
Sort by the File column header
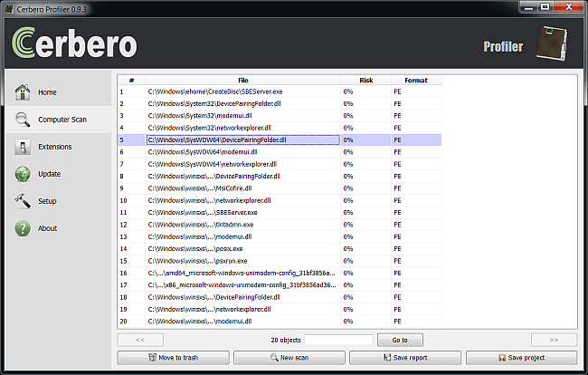pyautogui.click(x=243, y=80)
